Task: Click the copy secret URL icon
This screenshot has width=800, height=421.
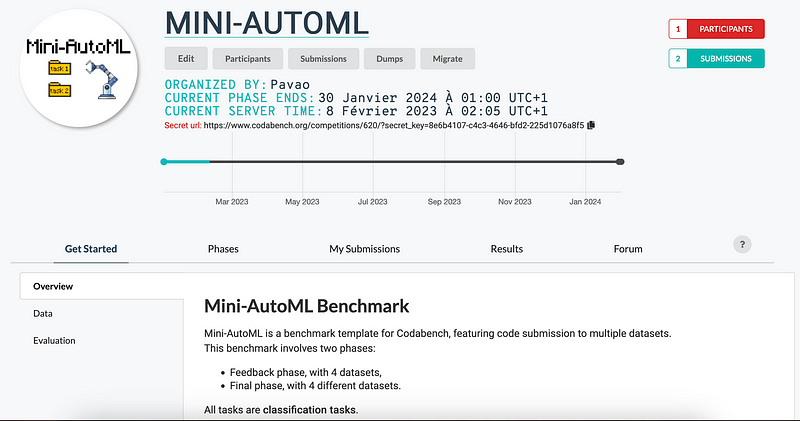Action: (591, 125)
